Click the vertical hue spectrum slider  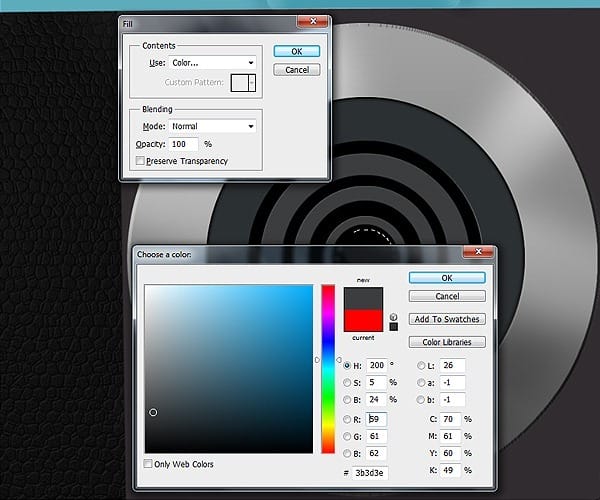click(x=328, y=369)
